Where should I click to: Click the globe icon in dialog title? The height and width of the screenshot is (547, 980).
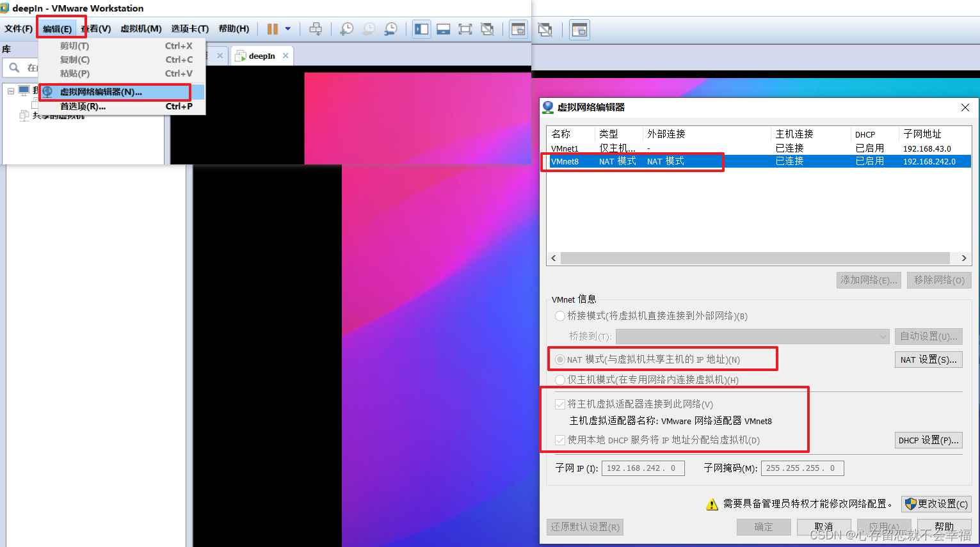(548, 107)
